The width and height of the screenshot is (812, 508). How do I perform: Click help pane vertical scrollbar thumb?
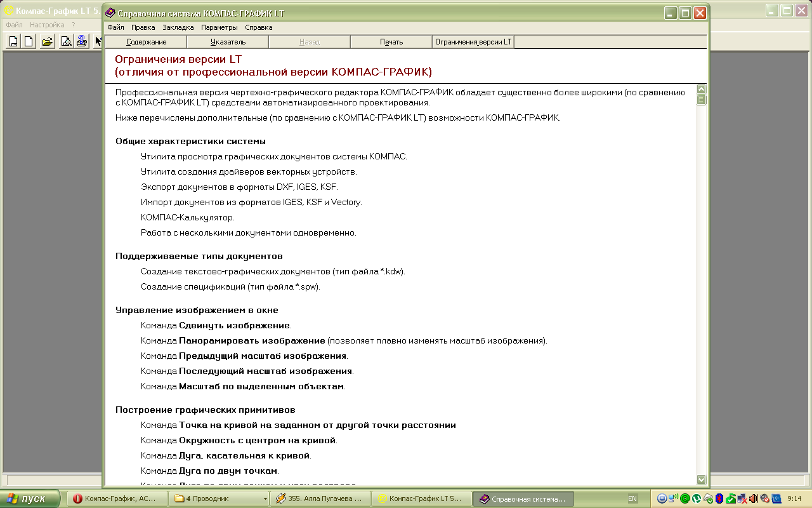coord(701,100)
